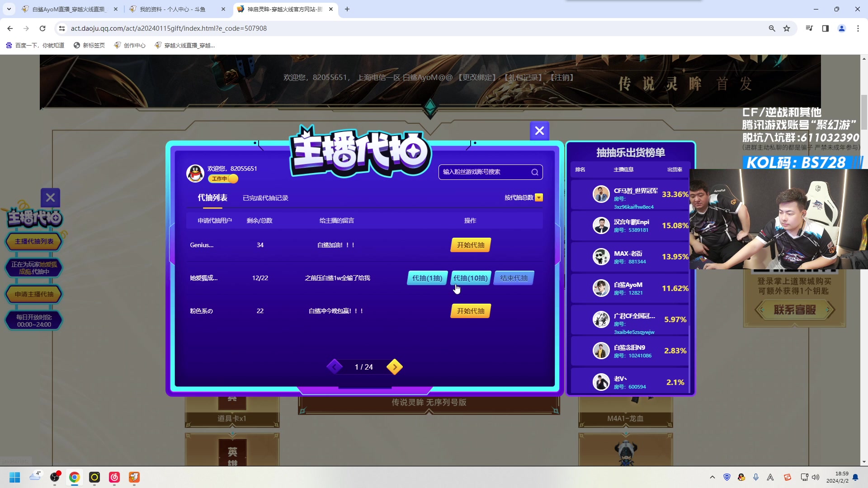Click 代抽(10抽) for 她爱狐成 row
868x488 pixels.
pyautogui.click(x=471, y=278)
